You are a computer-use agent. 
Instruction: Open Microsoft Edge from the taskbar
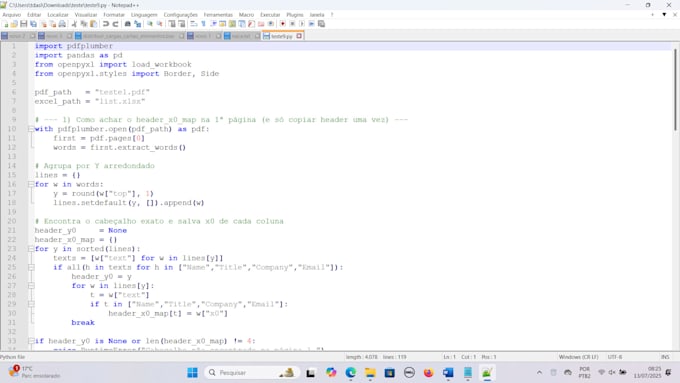[350, 373]
